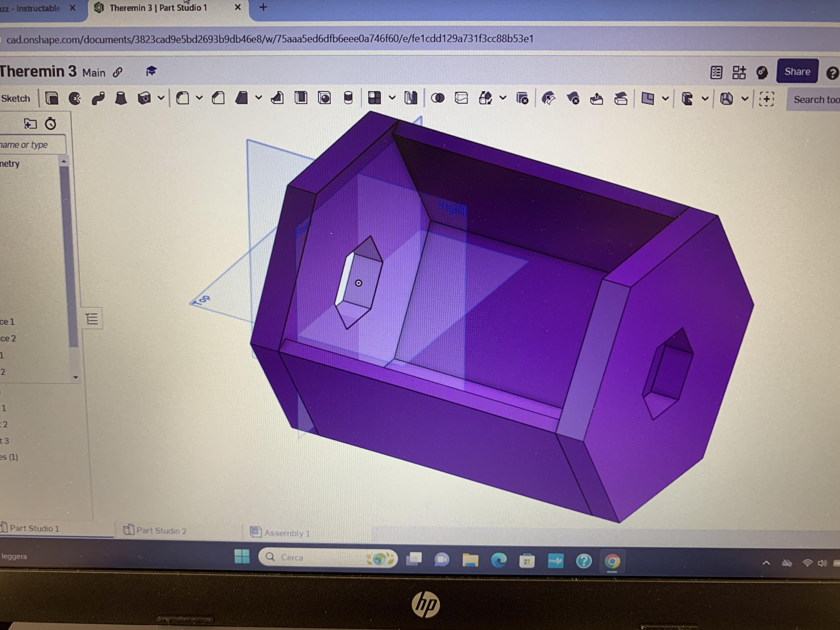Click the Share button

point(797,71)
